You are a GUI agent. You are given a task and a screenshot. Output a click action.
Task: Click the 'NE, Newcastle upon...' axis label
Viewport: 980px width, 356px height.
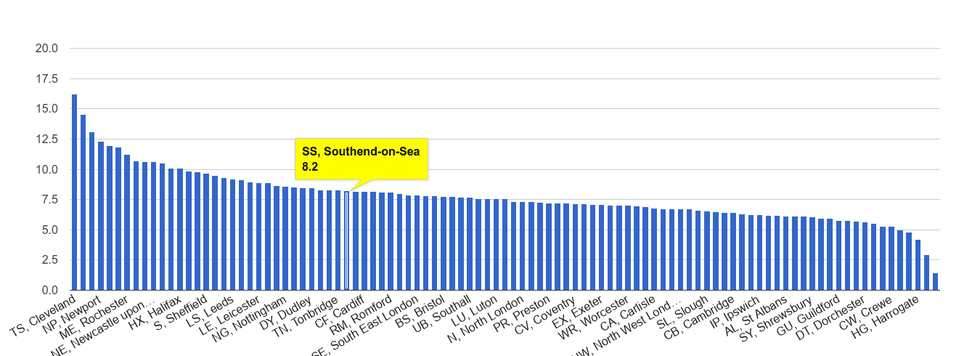tap(102, 325)
